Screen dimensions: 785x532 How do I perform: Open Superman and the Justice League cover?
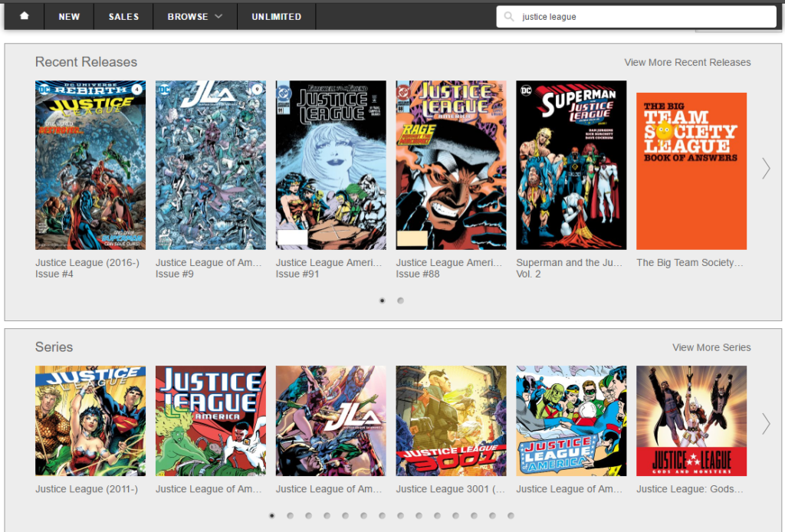point(571,165)
